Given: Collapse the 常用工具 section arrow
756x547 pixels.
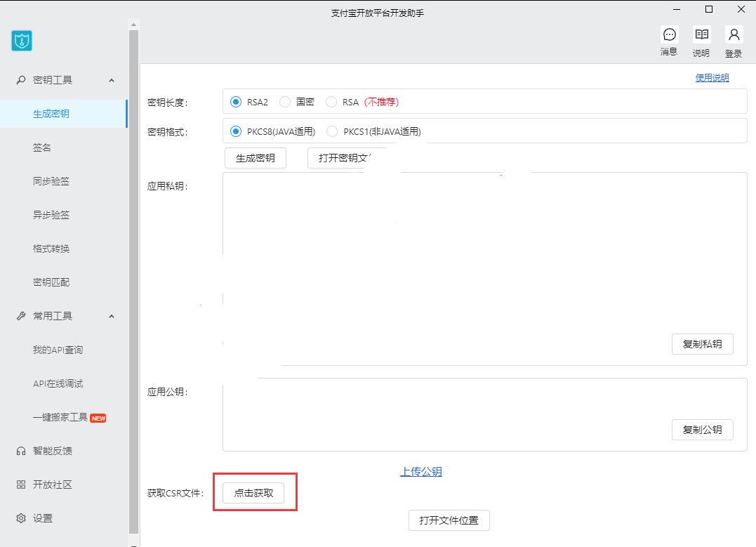Looking at the screenshot, I should point(112,316).
